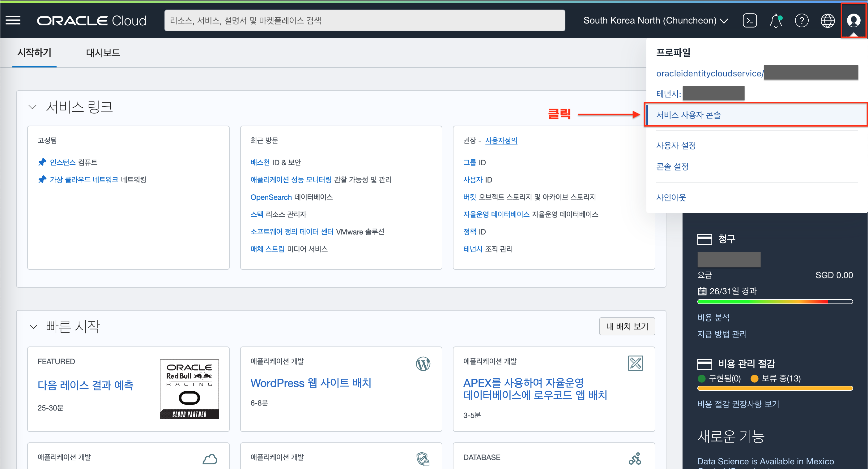The image size is (868, 469).
Task: Open the South Korea North region dropdown
Action: [x=656, y=20]
